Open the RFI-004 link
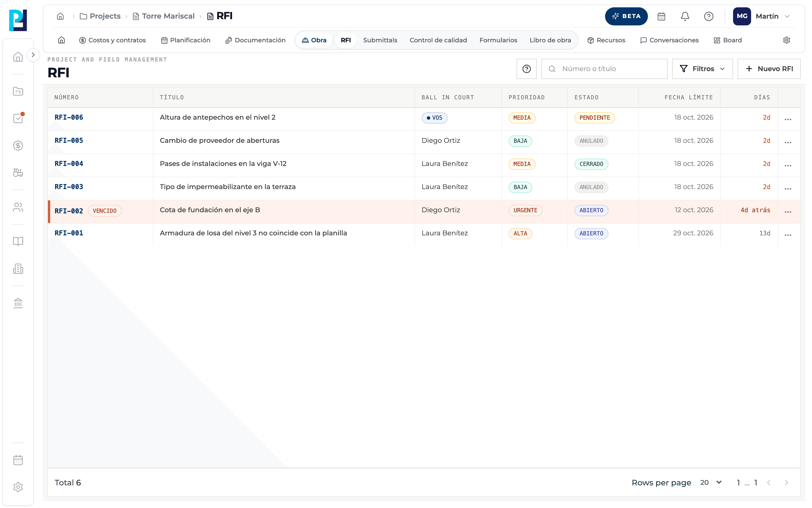This screenshot has width=812, height=508. (69, 164)
